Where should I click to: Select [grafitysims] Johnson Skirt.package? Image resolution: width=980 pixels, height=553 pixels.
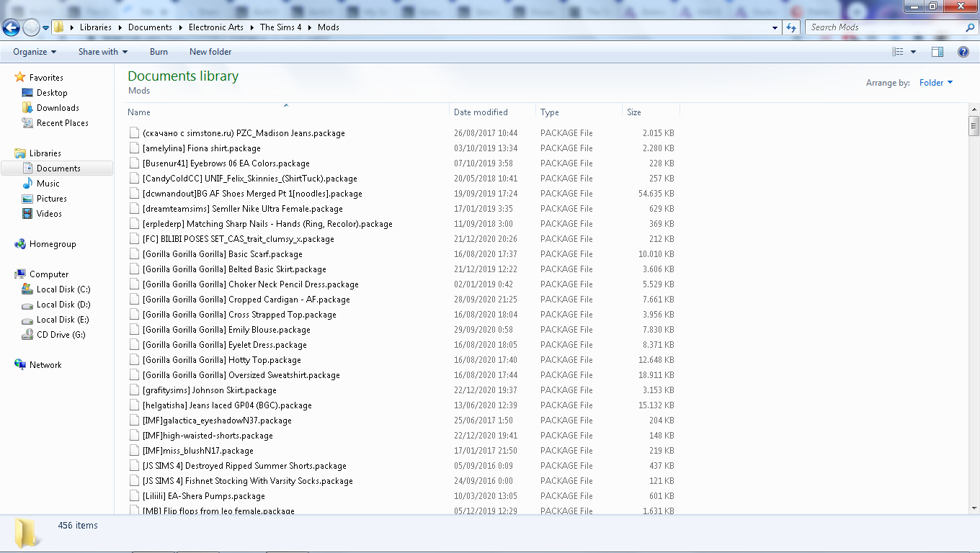(210, 390)
